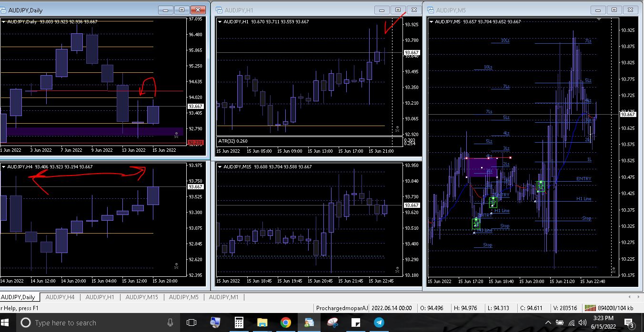Click the skull icon in M5 chart
The height and width of the screenshot is (332, 644).
click(614, 270)
